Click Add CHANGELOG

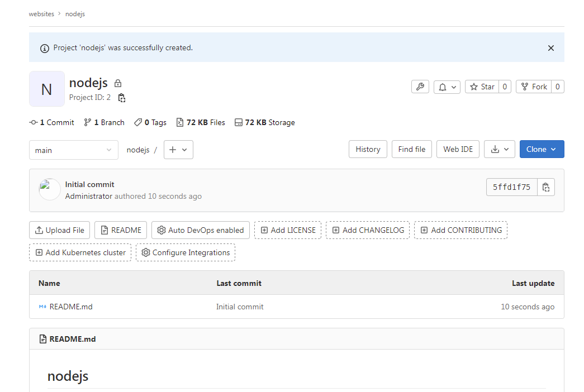[x=368, y=230]
